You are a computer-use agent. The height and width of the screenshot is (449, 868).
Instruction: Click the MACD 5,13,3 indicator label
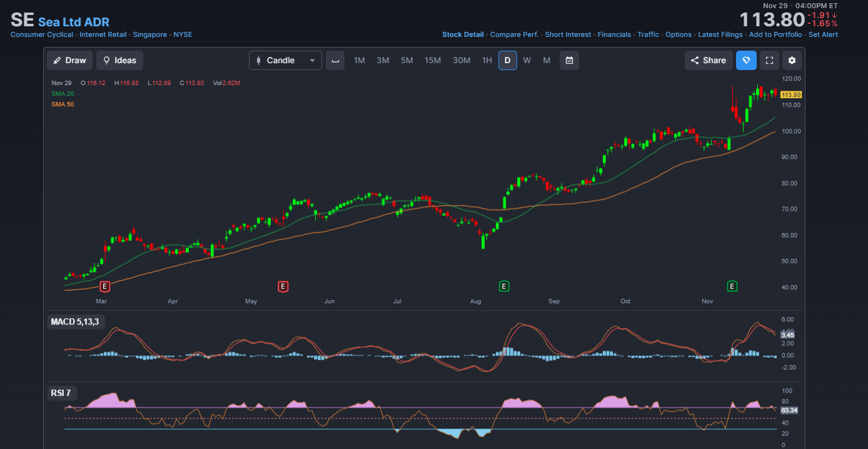coord(74,321)
